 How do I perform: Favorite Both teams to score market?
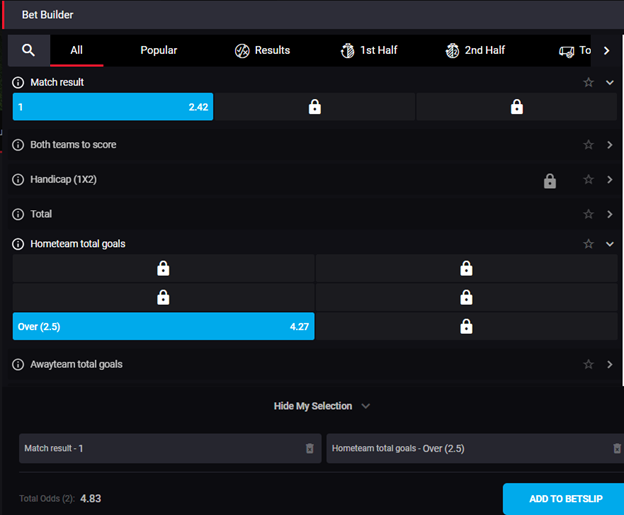[x=588, y=144]
